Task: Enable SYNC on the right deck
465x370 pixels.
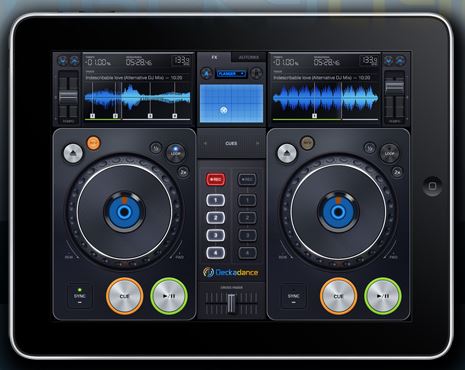Action: click(x=293, y=296)
